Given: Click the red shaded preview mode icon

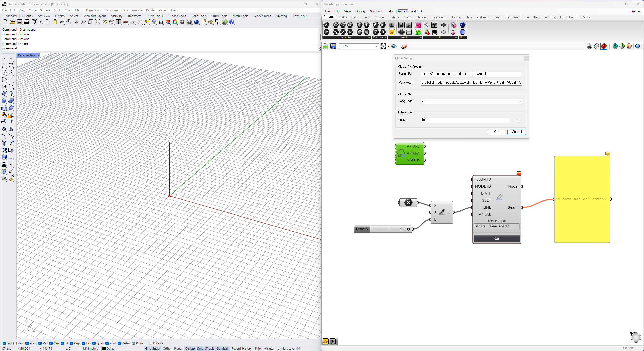Looking at the screenshot, I should pos(604,46).
